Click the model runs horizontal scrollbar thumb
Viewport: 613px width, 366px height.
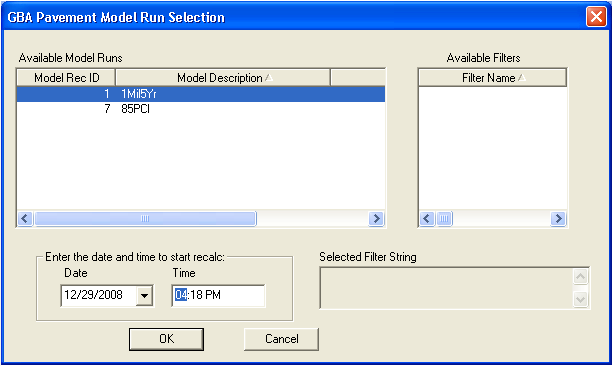click(x=145, y=218)
